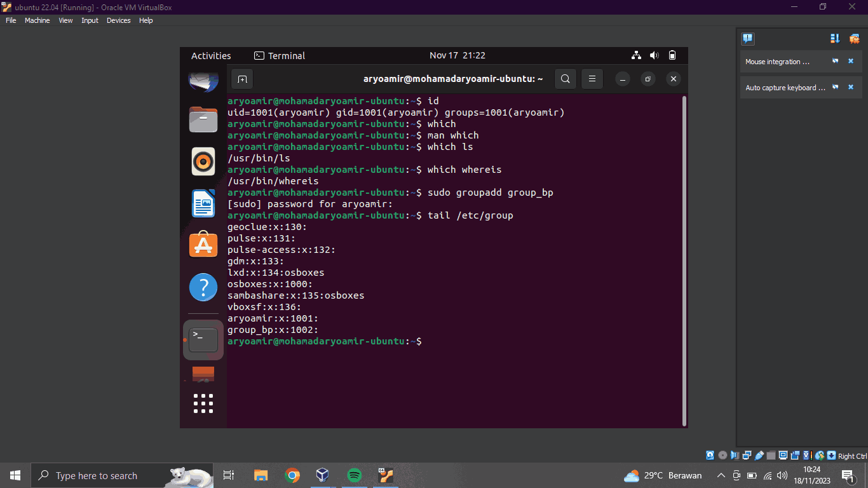Open Google Chrome from the taskbar
This screenshot has height=488, width=868.
point(292,475)
